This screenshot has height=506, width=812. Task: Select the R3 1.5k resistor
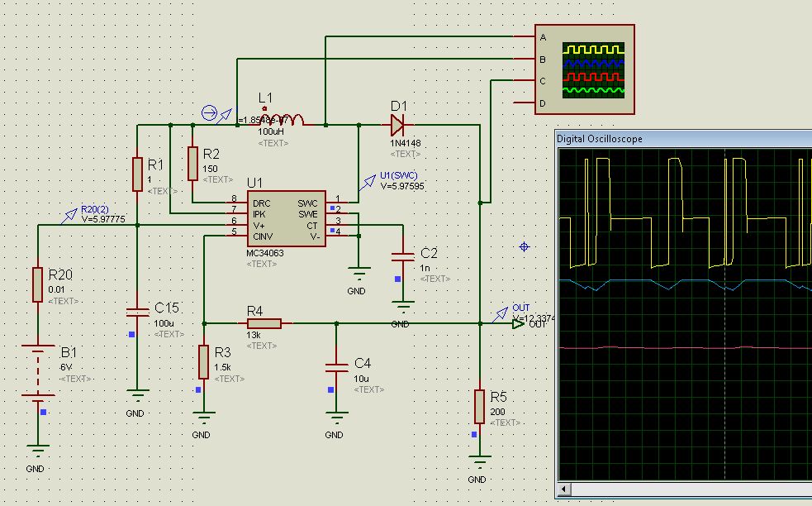(203, 362)
